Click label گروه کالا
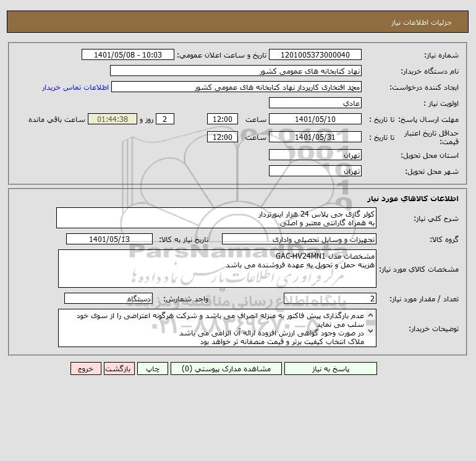 coord(444,239)
